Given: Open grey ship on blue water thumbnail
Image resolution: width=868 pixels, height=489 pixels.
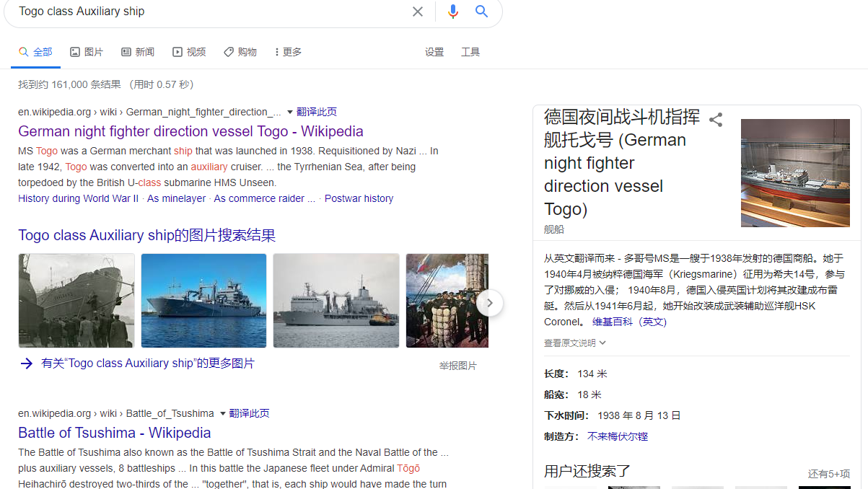Looking at the screenshot, I should (203, 301).
